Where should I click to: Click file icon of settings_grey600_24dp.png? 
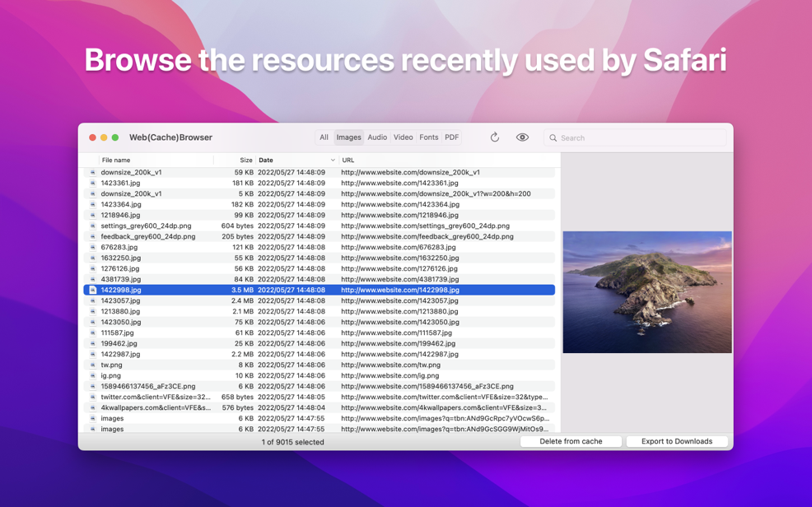pos(93,226)
